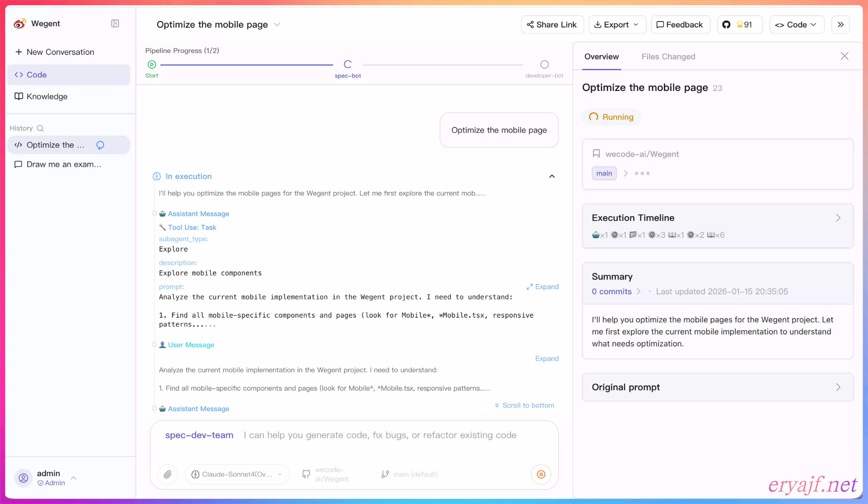
Task: Click the History search icon
Action: [40, 128]
